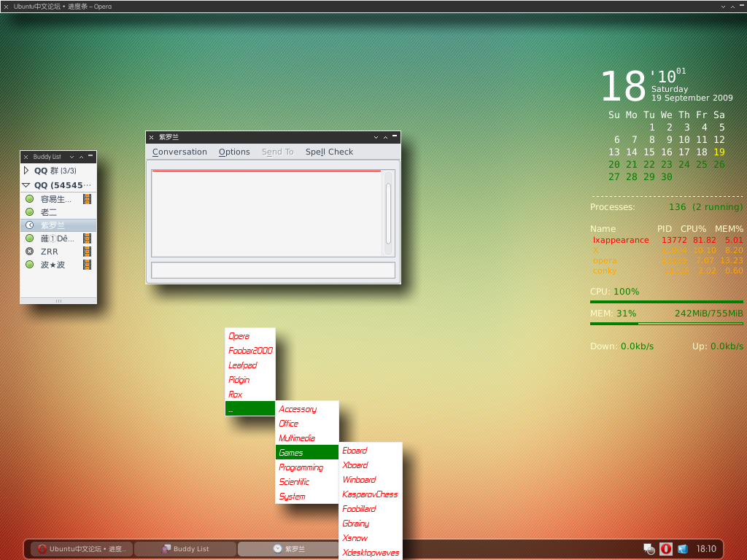Start Xboard from the Games submenu
The width and height of the screenshot is (747, 560).
(371, 464)
